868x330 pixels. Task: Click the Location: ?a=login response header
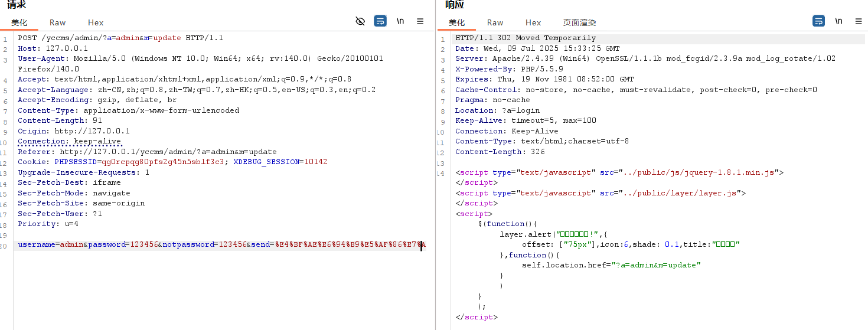(497, 110)
